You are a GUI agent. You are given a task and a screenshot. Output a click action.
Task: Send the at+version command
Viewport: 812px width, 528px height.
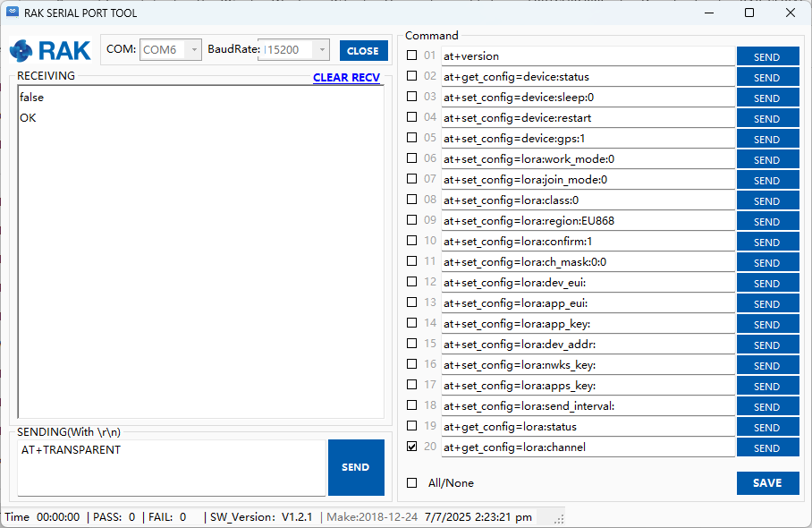pyautogui.click(x=767, y=56)
